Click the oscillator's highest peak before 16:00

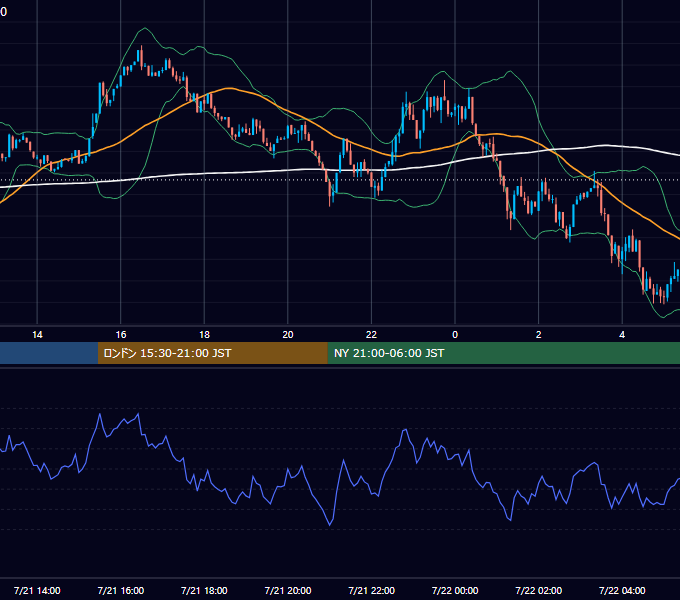click(x=100, y=414)
